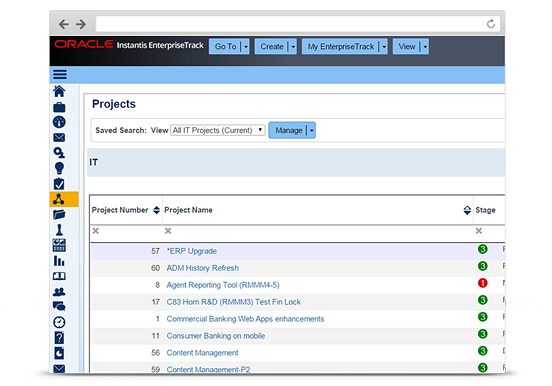Image resolution: width=552 pixels, height=386 pixels.
Task: Open the bar chart reports icon
Action: pos(59,261)
